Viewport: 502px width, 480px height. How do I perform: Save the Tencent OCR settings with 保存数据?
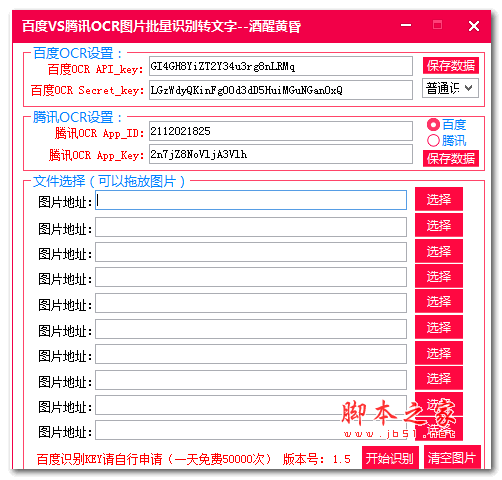(x=451, y=158)
